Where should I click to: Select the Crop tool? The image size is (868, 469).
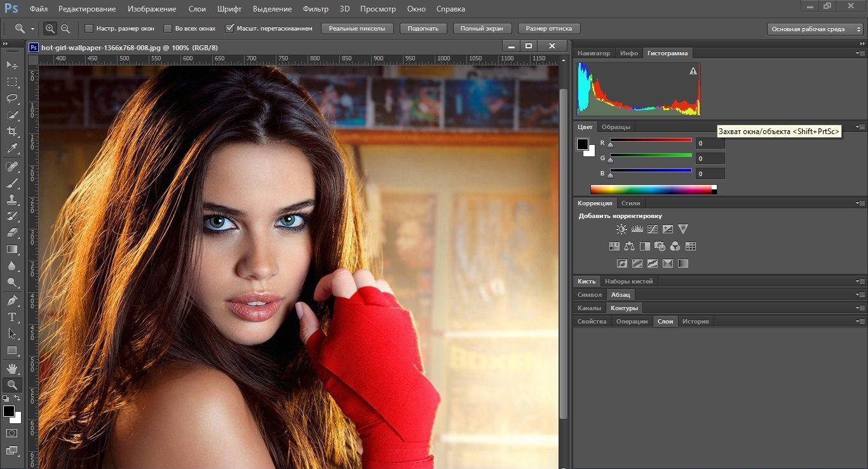[x=12, y=132]
